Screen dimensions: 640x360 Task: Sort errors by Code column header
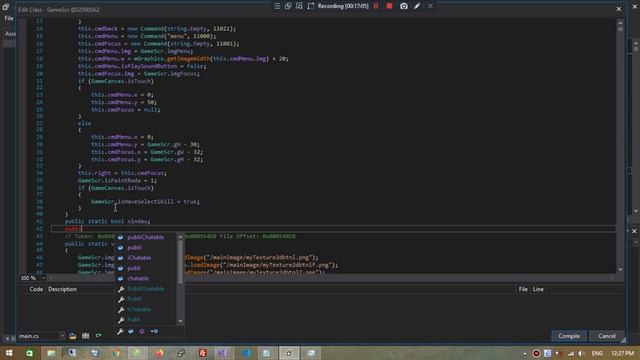tap(36, 289)
